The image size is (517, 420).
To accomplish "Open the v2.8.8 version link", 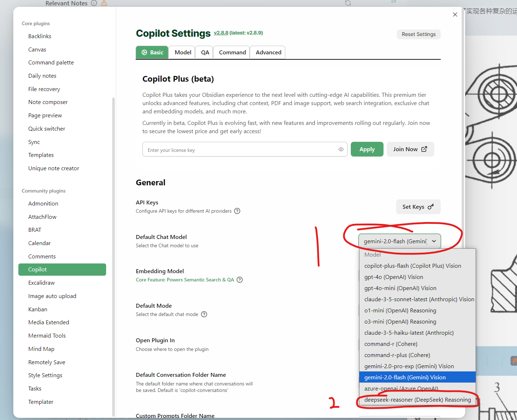I will click(x=221, y=33).
